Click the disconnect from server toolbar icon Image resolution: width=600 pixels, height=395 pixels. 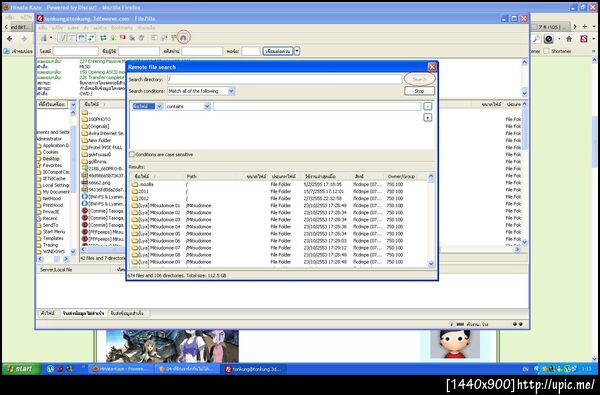[x=132, y=38]
